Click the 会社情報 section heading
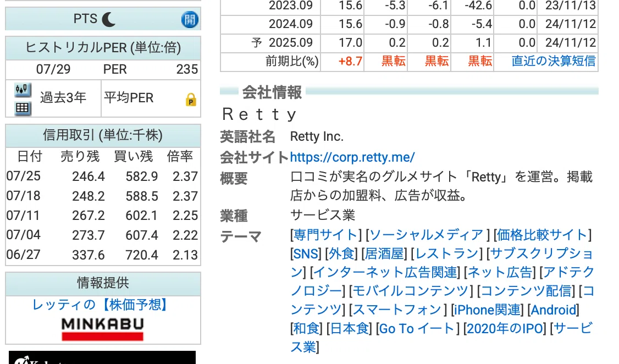The width and height of the screenshot is (619, 364). pyautogui.click(x=272, y=92)
